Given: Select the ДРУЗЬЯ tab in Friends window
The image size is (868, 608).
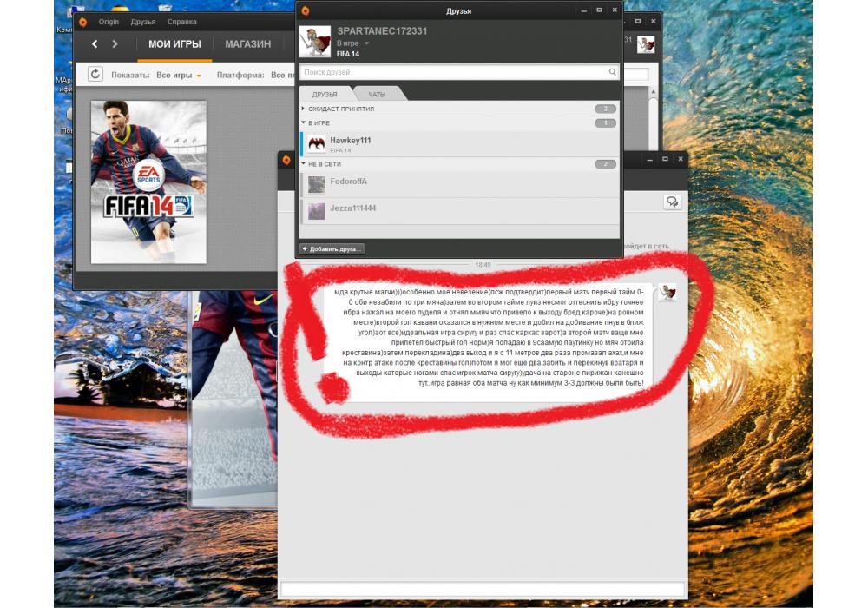Looking at the screenshot, I should 325,94.
